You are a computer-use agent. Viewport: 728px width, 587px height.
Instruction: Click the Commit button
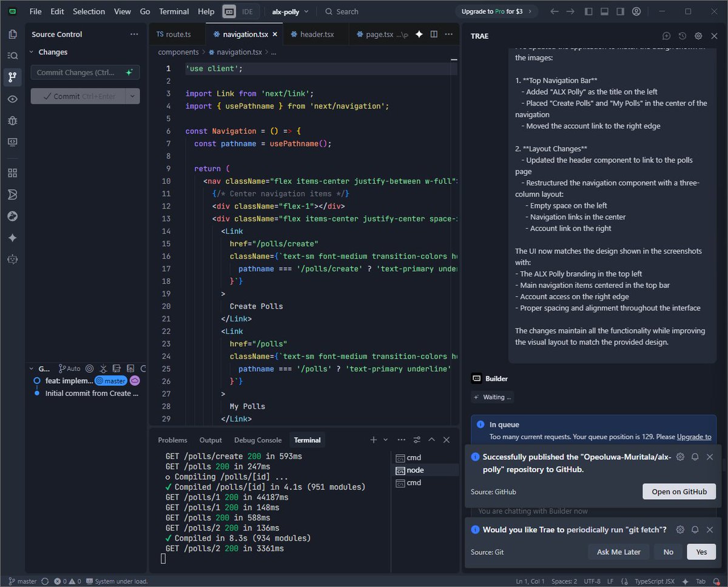tap(78, 96)
